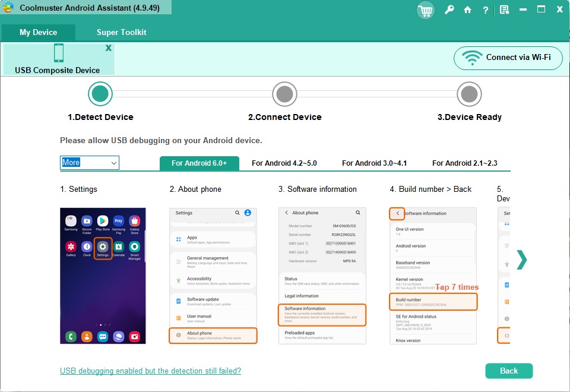Image resolution: width=570 pixels, height=392 pixels.
Task: Click the About phone step thumbnail
Action: pos(213,276)
